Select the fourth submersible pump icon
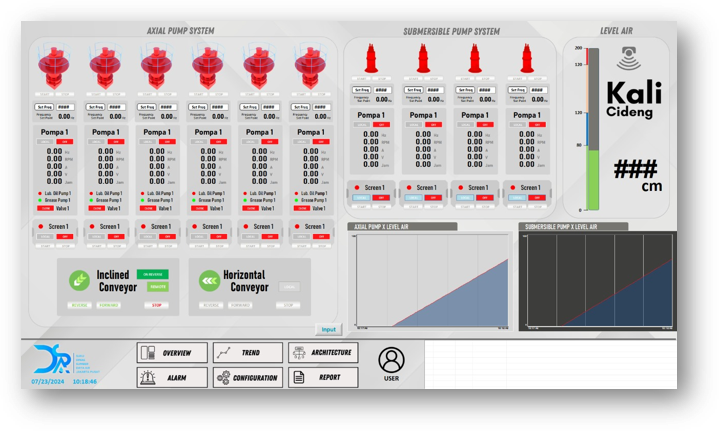 point(527,60)
